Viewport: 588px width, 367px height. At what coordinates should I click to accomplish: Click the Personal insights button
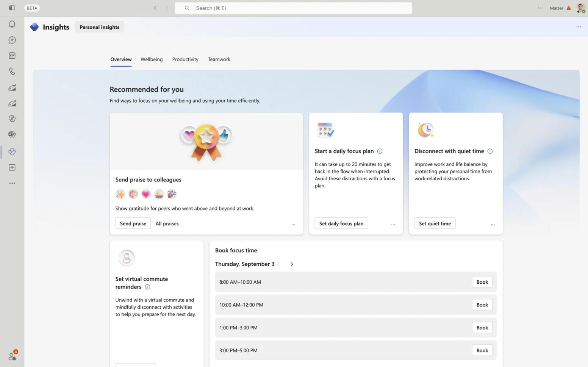[99, 27]
